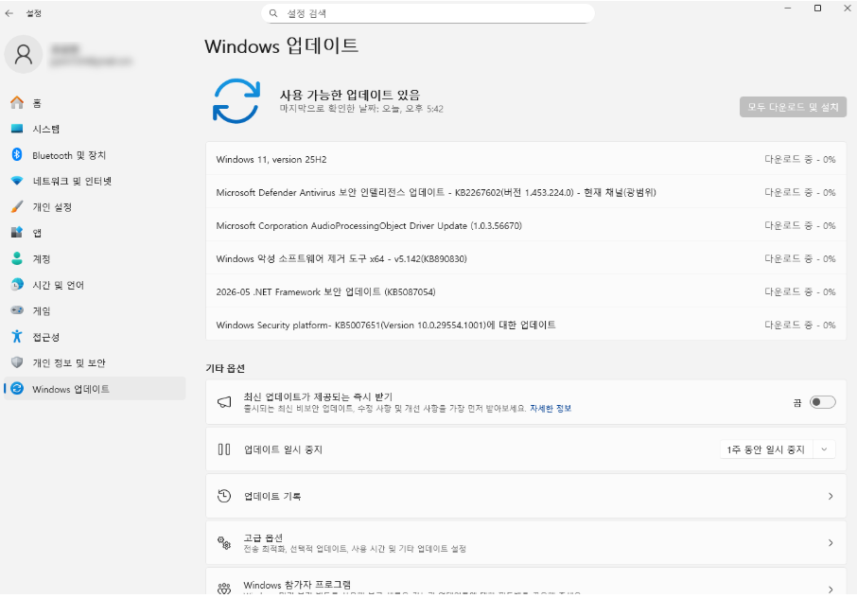Select 접근성 in sidebar

[95, 337]
